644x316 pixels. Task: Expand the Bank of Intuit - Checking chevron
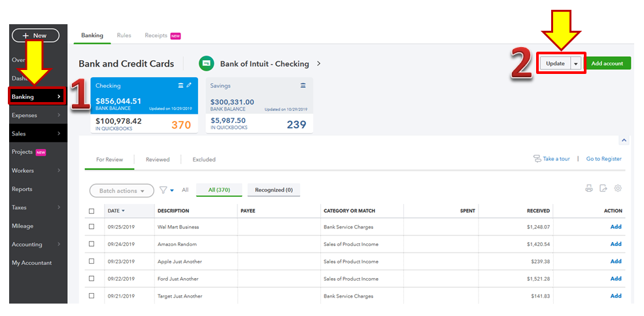point(318,63)
